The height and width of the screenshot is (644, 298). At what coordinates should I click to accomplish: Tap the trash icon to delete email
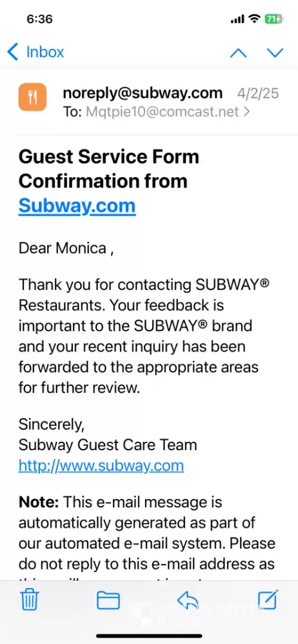pos(30,601)
